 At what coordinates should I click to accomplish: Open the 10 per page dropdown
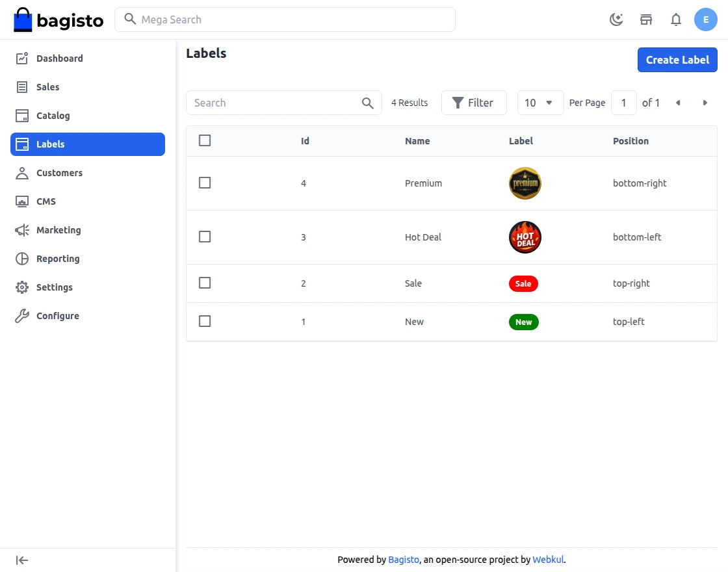pos(540,103)
